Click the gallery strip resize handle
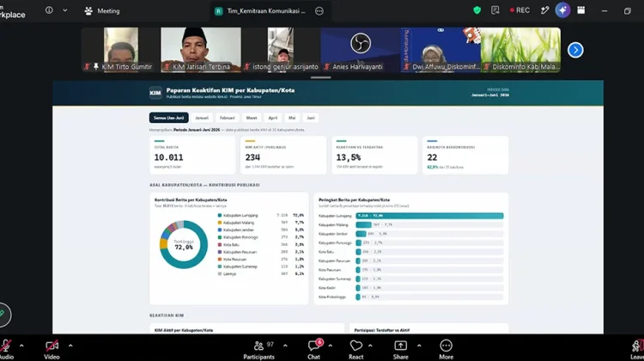644x361 pixels. pyautogui.click(x=321, y=77)
